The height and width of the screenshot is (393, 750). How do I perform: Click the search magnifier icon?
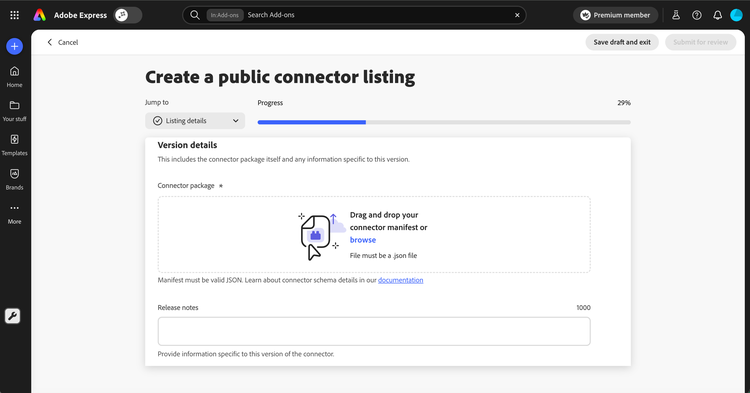(x=195, y=15)
